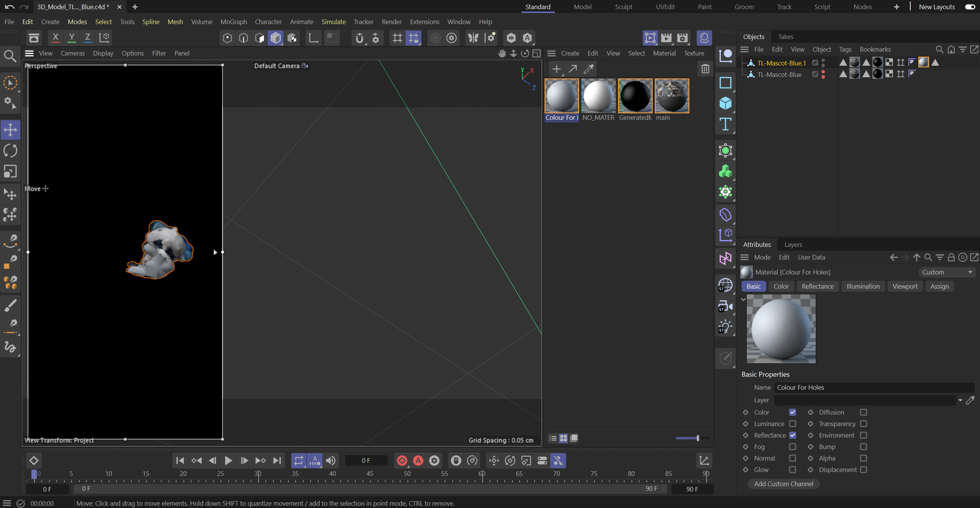Select the Live Selection tool
Viewport: 980px width, 508px height.
point(10,82)
